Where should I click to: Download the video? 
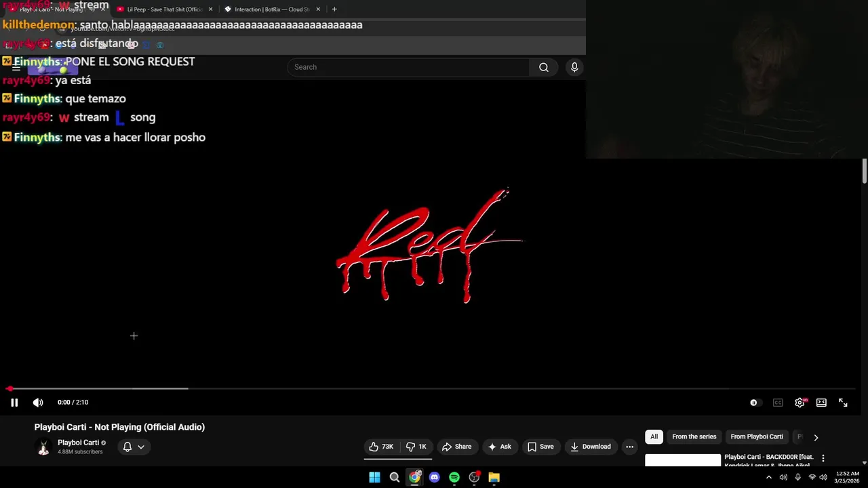(x=591, y=447)
